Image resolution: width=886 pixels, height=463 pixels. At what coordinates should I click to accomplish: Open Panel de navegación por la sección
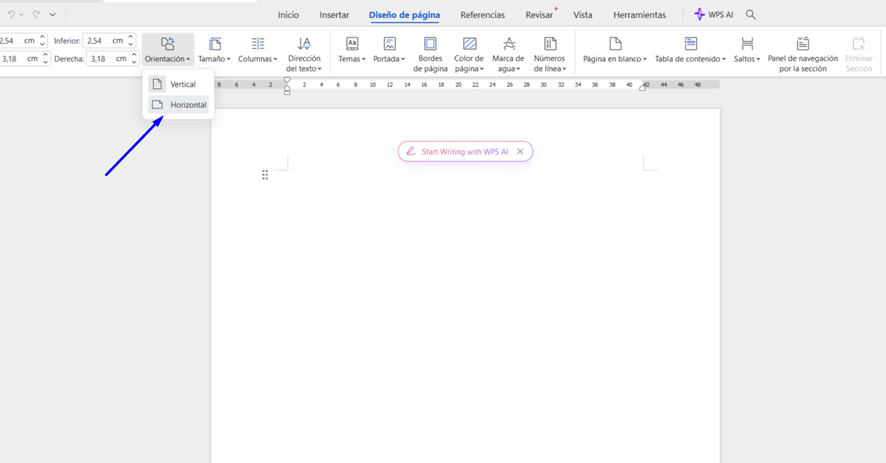802,44
